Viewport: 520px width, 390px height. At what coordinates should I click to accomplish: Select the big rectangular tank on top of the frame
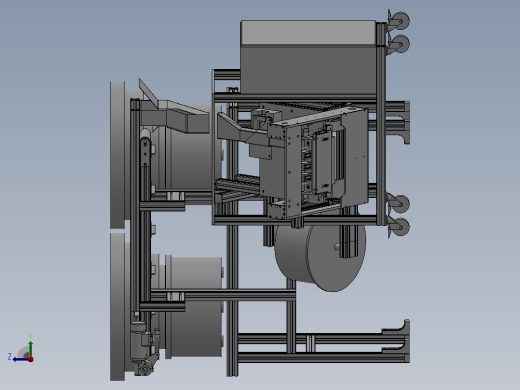308,57
